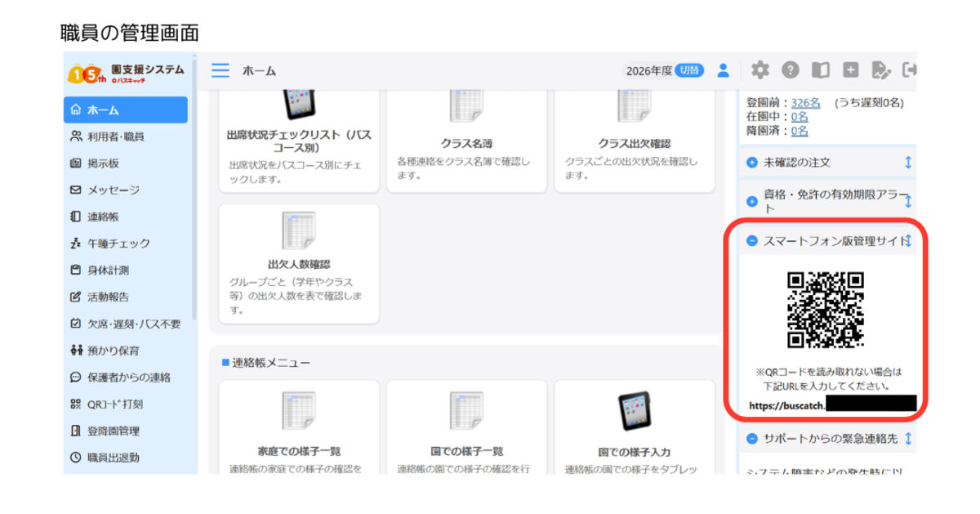The height and width of the screenshot is (514, 980).
Task: Open the 園での様子入力 card title
Action: point(634,451)
